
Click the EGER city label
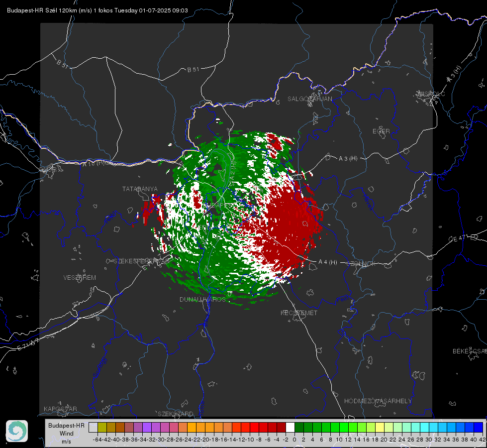coord(381,131)
